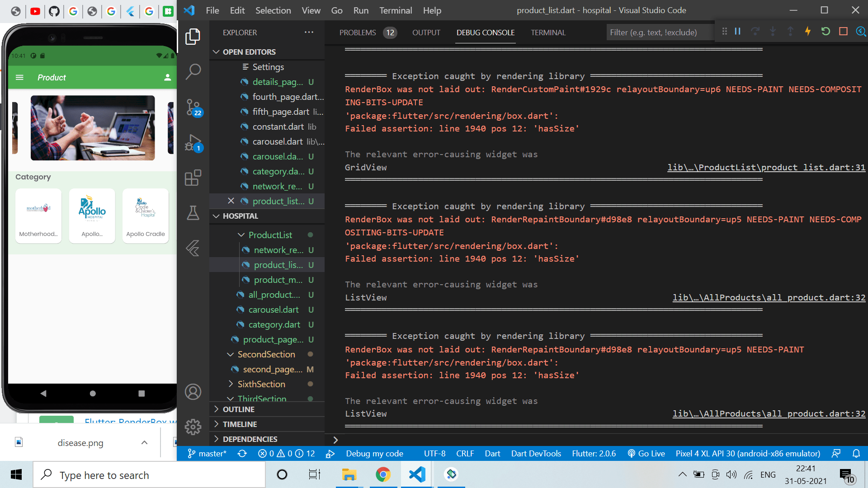868x488 pixels.
Task: Pause debugging from the debug toolbar
Action: point(738,31)
